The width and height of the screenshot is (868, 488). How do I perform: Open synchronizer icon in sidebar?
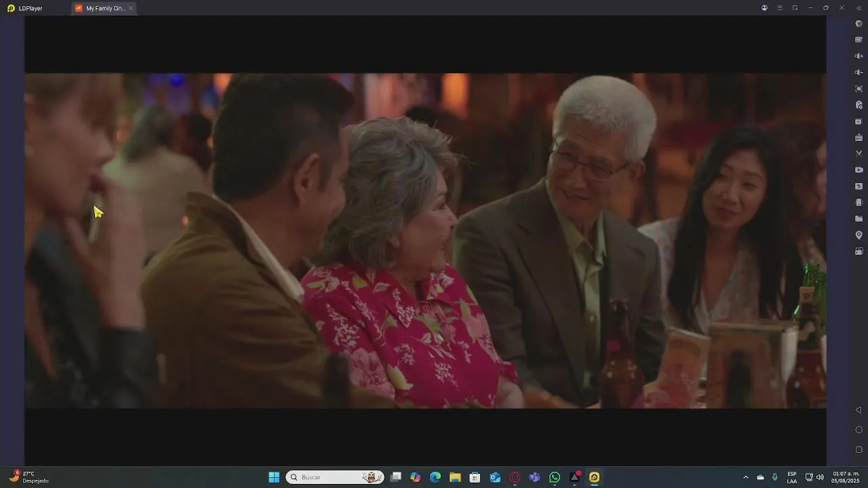(x=859, y=186)
